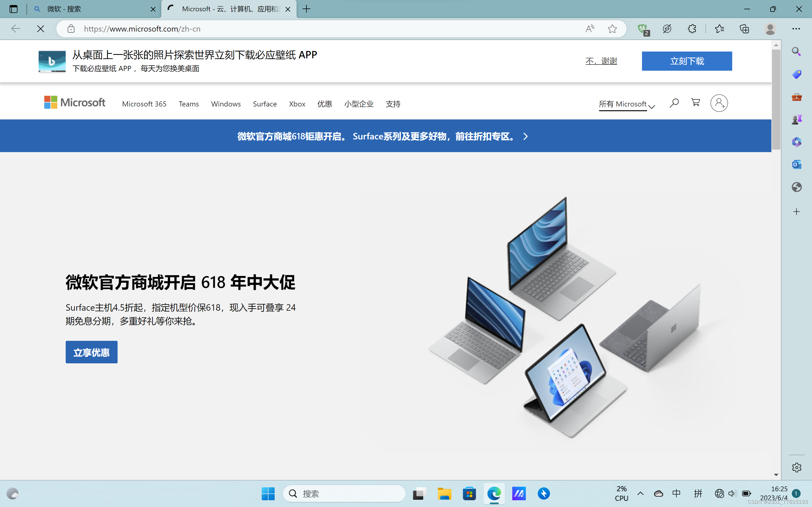Open Edge sidebar settings gear
The height and width of the screenshot is (507, 812).
[796, 468]
